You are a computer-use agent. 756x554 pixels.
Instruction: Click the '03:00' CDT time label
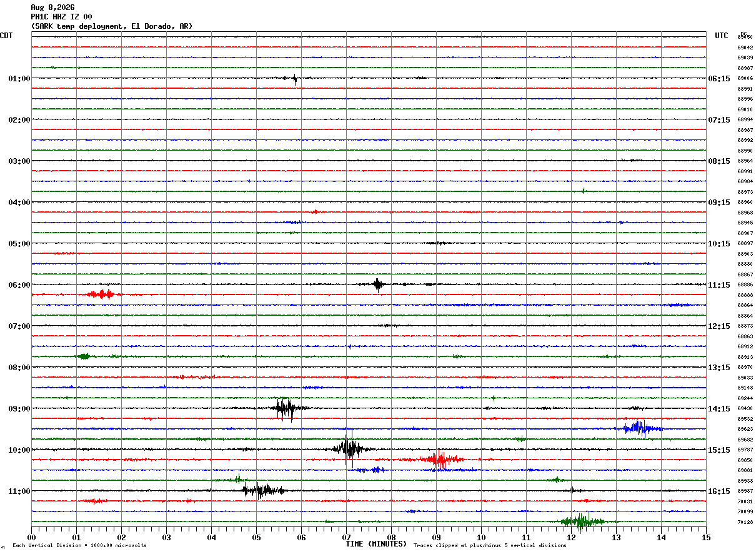tap(19, 161)
